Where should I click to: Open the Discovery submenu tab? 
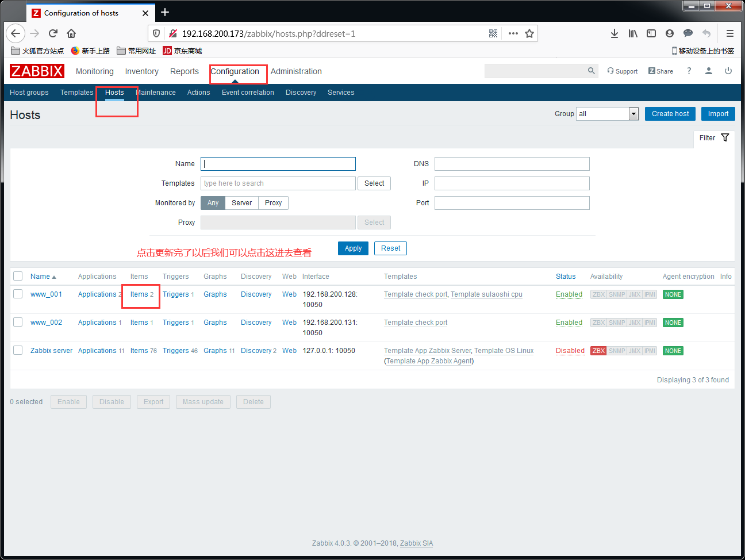click(301, 93)
